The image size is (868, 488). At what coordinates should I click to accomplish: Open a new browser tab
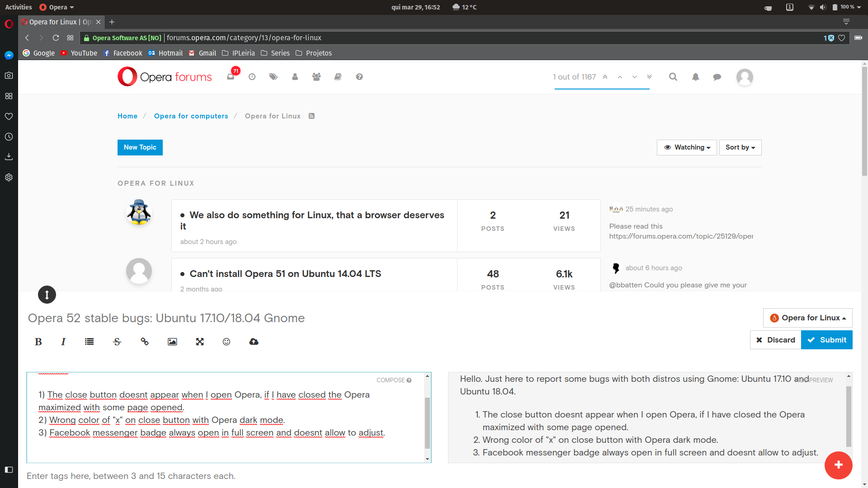pos(112,22)
